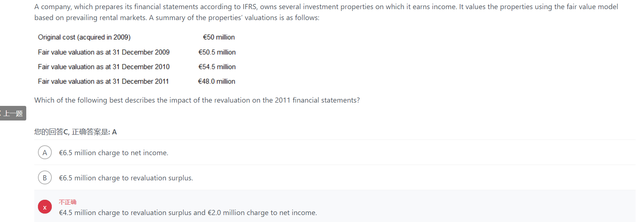Viewport: 644px width, 222px height.
Task: Click "Fair value valuation as at 31 December 2011"
Action: pos(103,81)
